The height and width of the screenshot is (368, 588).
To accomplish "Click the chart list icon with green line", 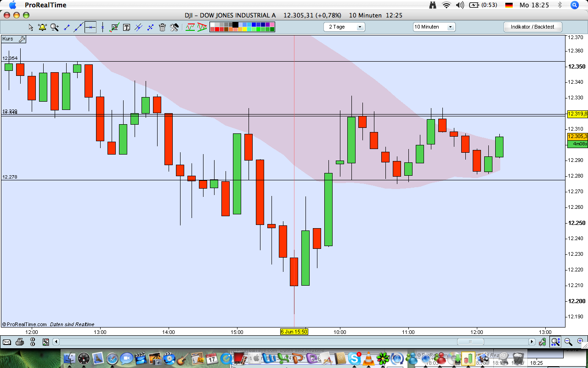I will 115,27.
